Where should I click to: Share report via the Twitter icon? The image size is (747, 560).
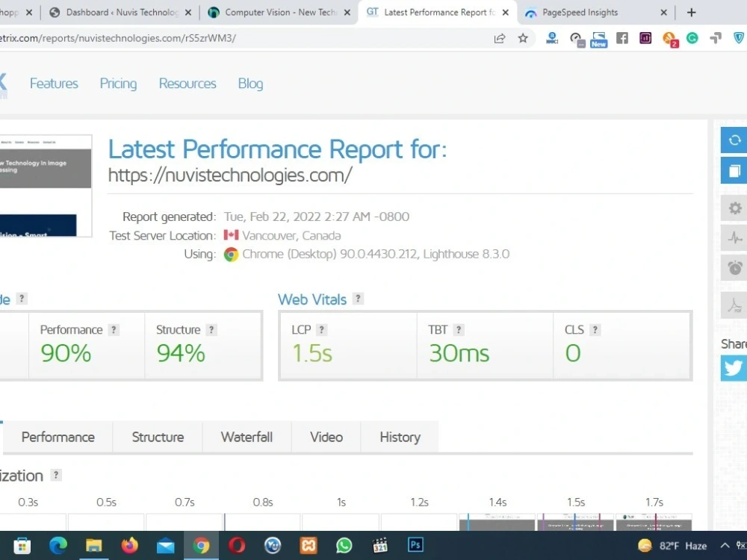734,368
